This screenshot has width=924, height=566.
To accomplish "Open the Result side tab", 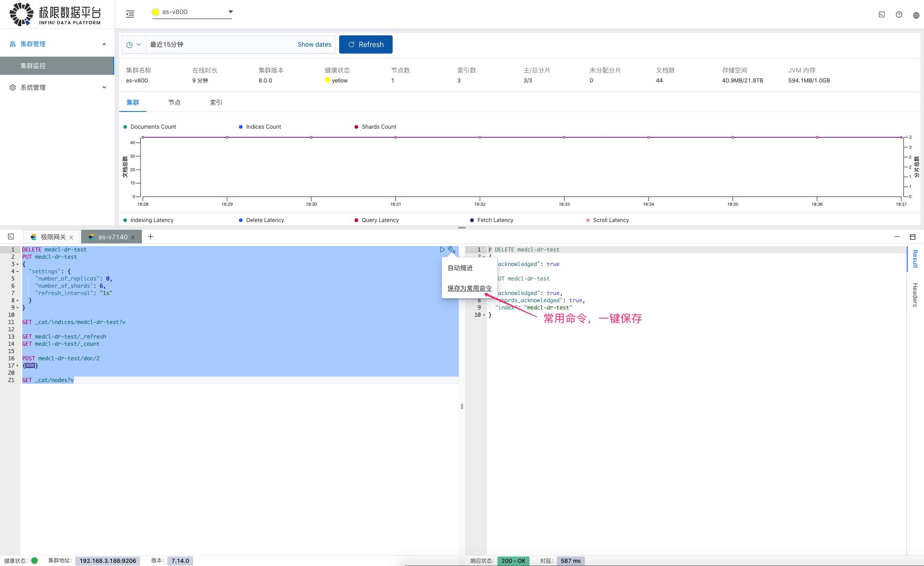I will point(915,259).
